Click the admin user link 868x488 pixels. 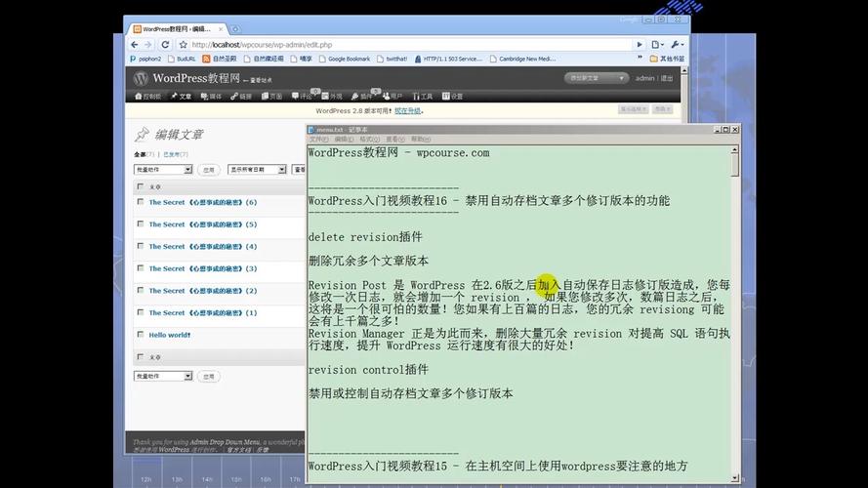click(x=644, y=78)
